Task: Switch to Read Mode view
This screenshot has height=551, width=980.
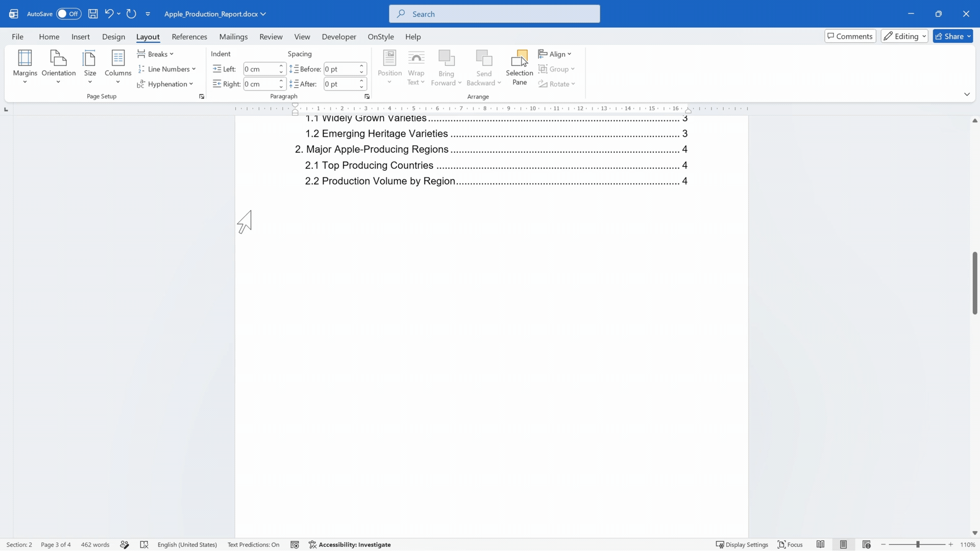Action: [x=820, y=544]
